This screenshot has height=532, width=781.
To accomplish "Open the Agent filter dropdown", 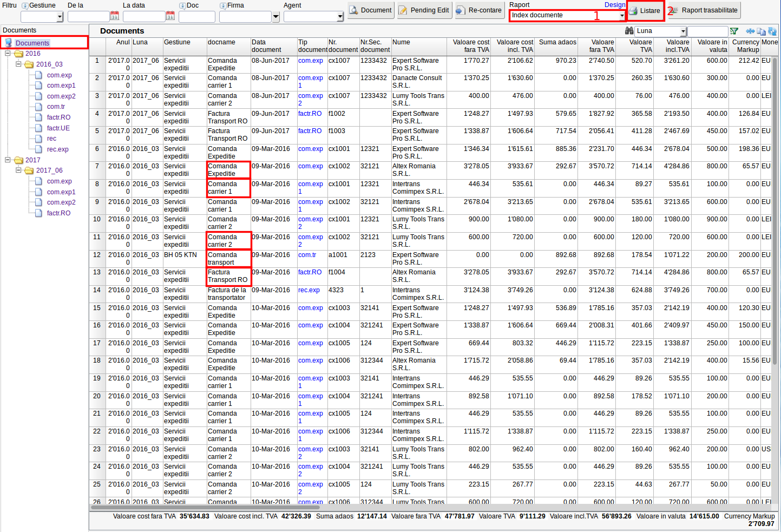I will (x=340, y=17).
